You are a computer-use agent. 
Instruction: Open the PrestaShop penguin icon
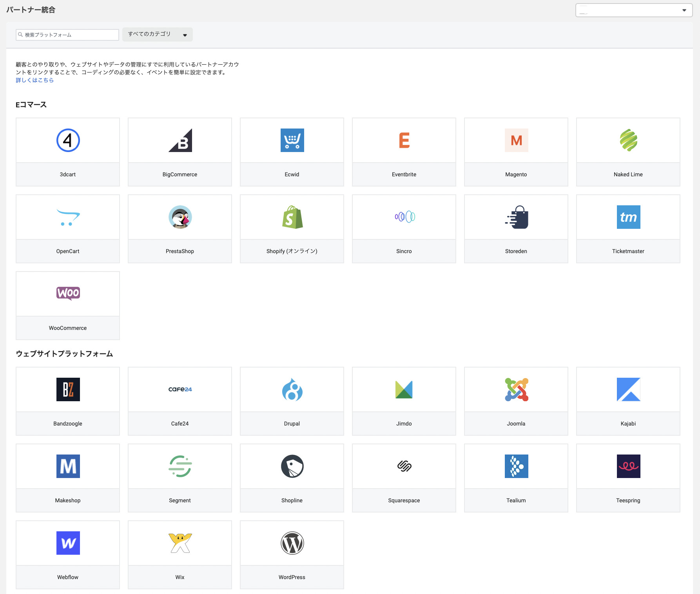click(180, 217)
